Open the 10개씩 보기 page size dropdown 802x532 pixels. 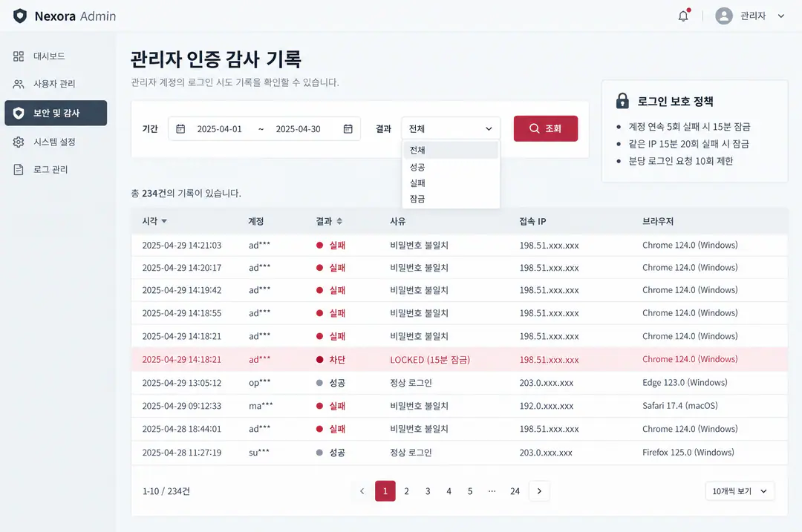740,491
